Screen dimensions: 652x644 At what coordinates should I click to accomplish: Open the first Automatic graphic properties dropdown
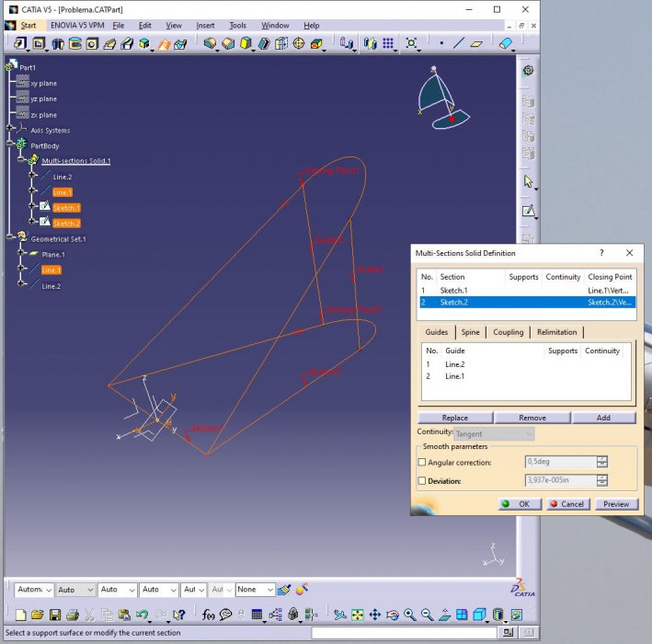click(34, 590)
